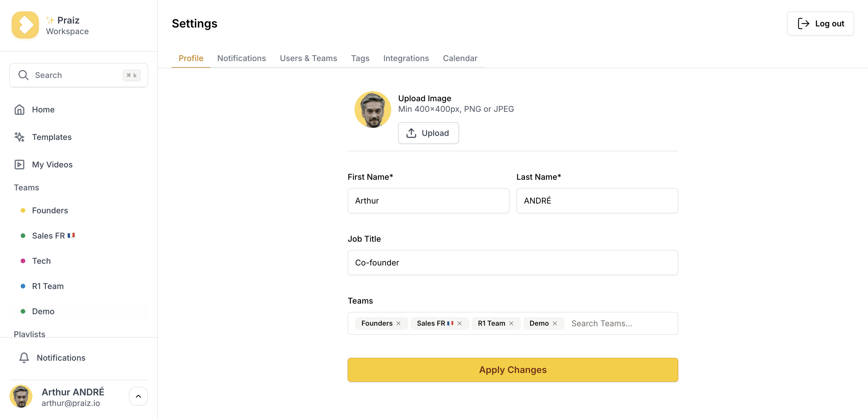Click the Log out button
The image size is (868, 418).
pyautogui.click(x=820, y=24)
